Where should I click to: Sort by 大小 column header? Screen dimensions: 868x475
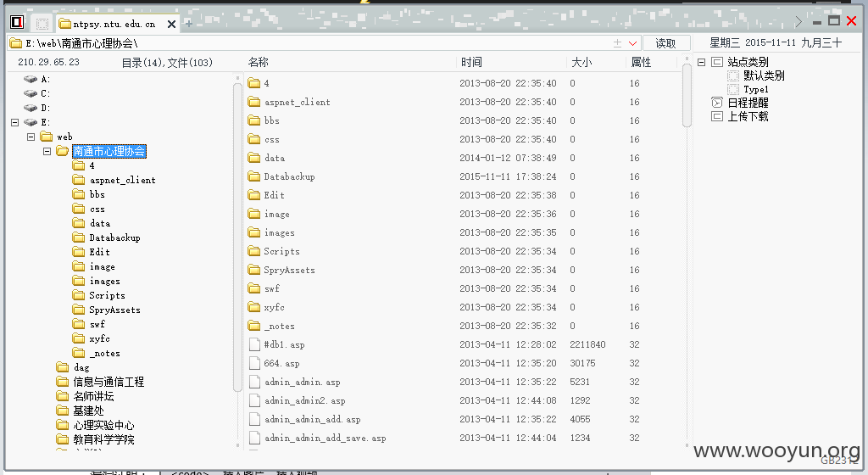(581, 62)
